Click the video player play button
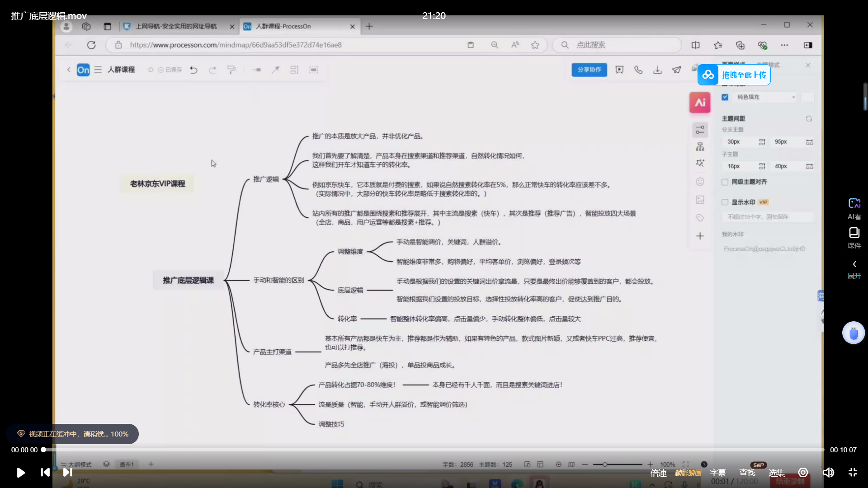 pyautogui.click(x=20, y=473)
